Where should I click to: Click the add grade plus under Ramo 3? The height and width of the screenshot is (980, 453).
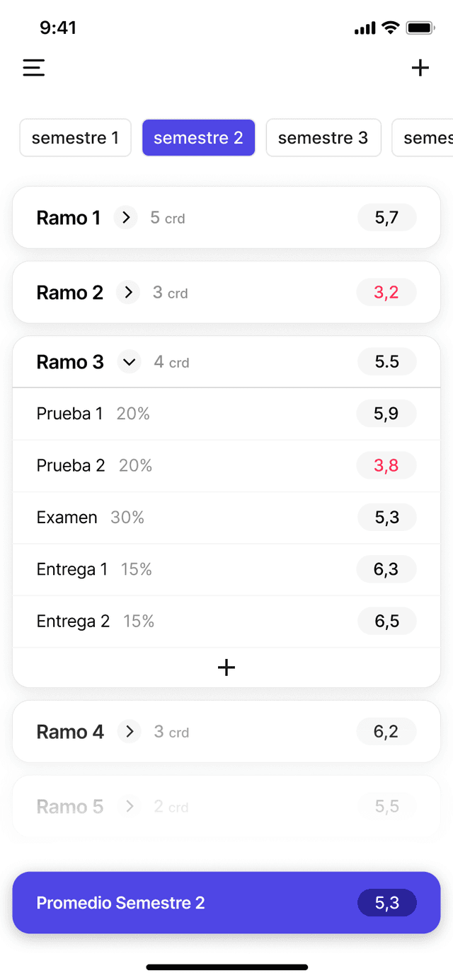226,667
